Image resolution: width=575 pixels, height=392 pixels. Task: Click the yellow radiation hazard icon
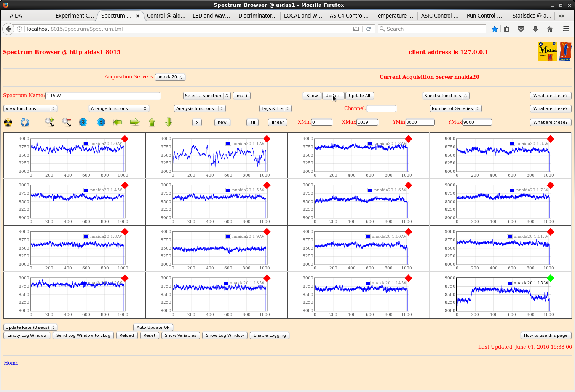[8, 123]
